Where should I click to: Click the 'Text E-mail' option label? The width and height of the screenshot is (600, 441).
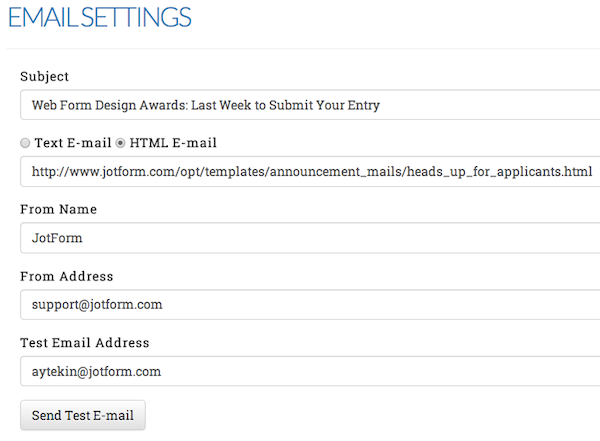click(x=73, y=143)
